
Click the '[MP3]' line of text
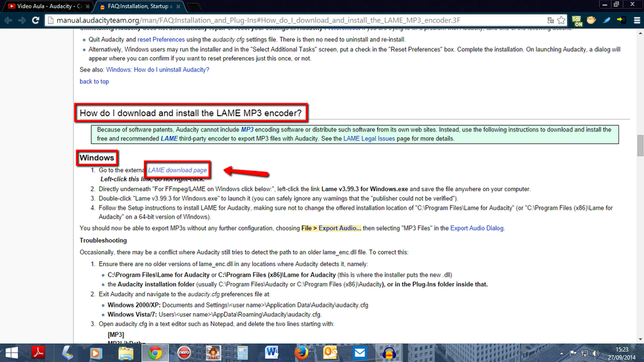pos(116,335)
